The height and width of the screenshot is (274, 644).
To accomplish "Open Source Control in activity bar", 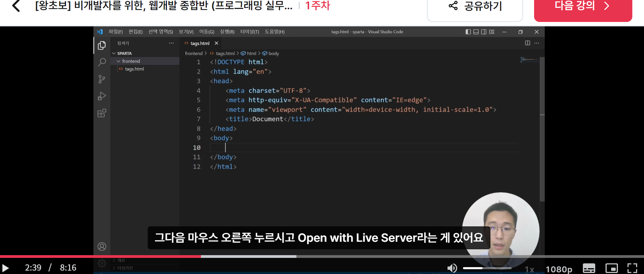I will (102, 79).
